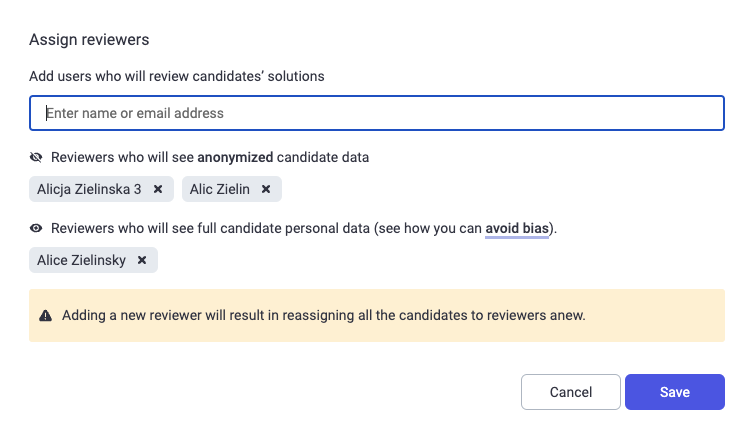Select the Alice Zielinsky name chip
The width and height of the screenshot is (753, 437).
82,260
